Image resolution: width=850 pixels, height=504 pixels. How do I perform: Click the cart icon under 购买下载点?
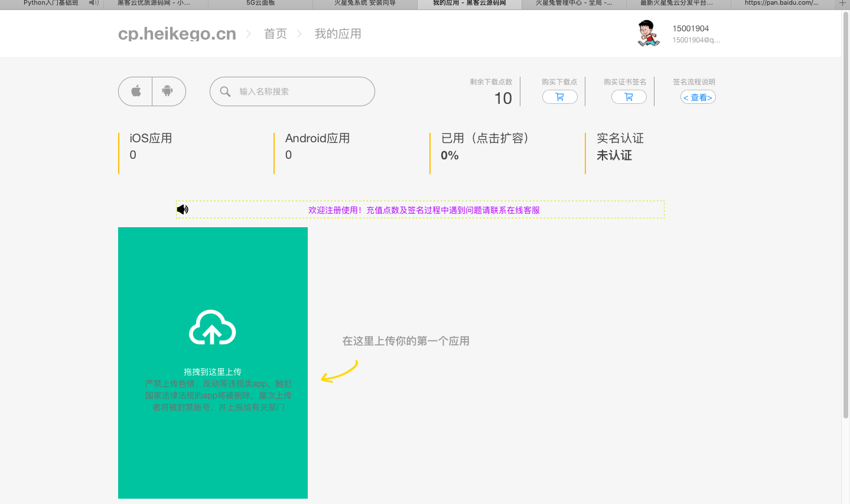[559, 97]
